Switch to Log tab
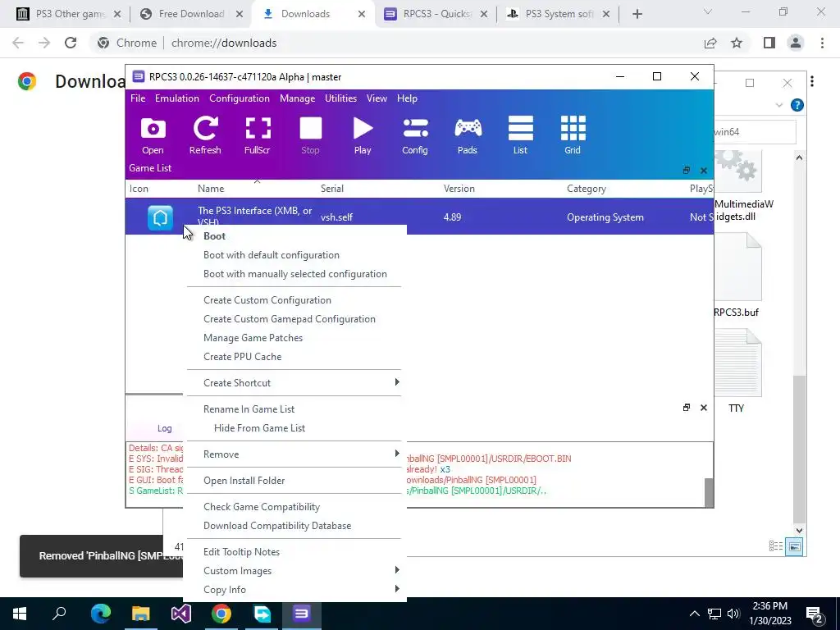 pyautogui.click(x=164, y=428)
